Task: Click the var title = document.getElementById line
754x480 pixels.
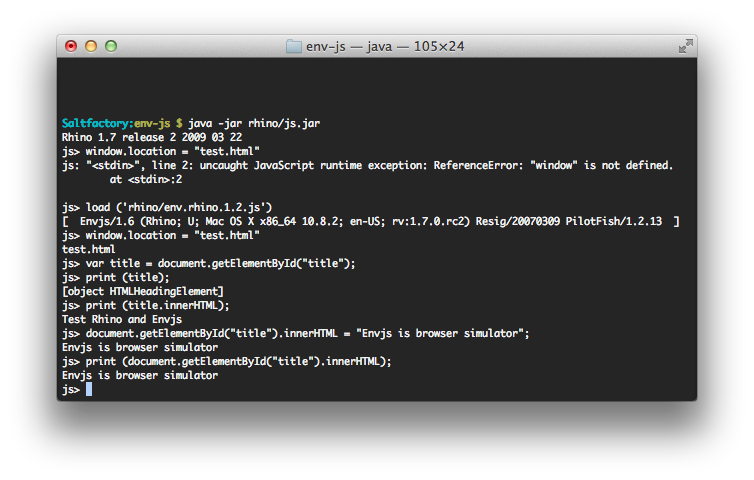Action: 220,264
